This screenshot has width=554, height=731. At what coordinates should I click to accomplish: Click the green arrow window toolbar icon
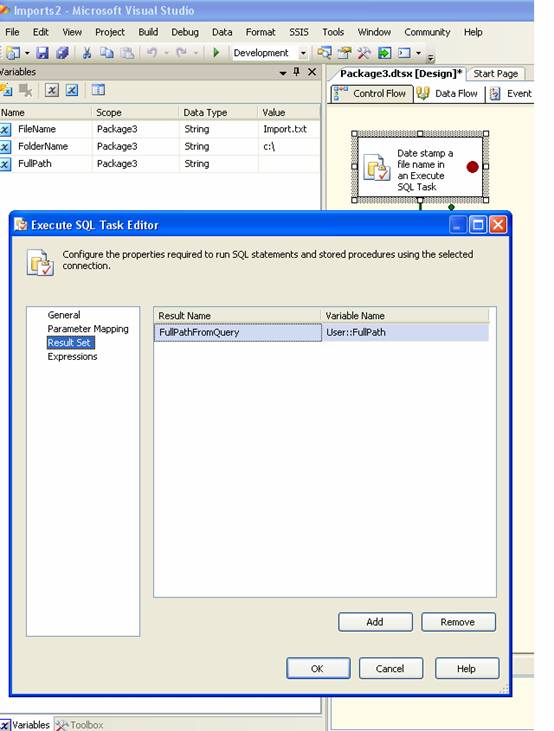[384, 53]
